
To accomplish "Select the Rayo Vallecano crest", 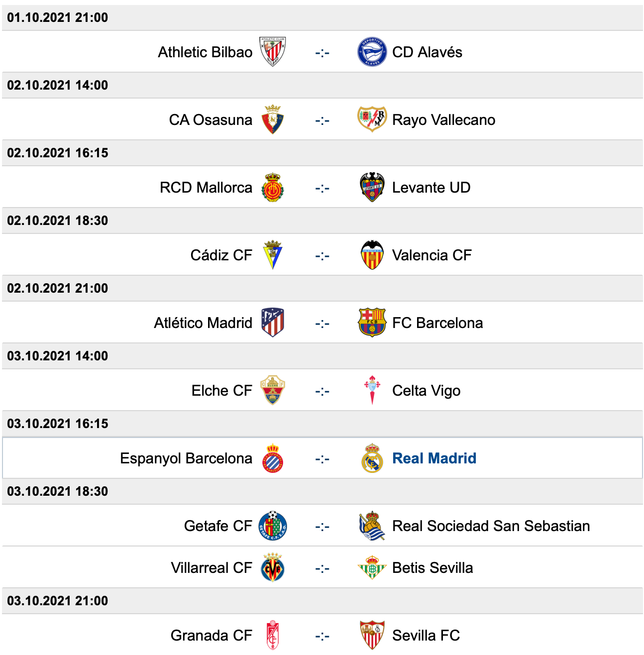I will [372, 119].
